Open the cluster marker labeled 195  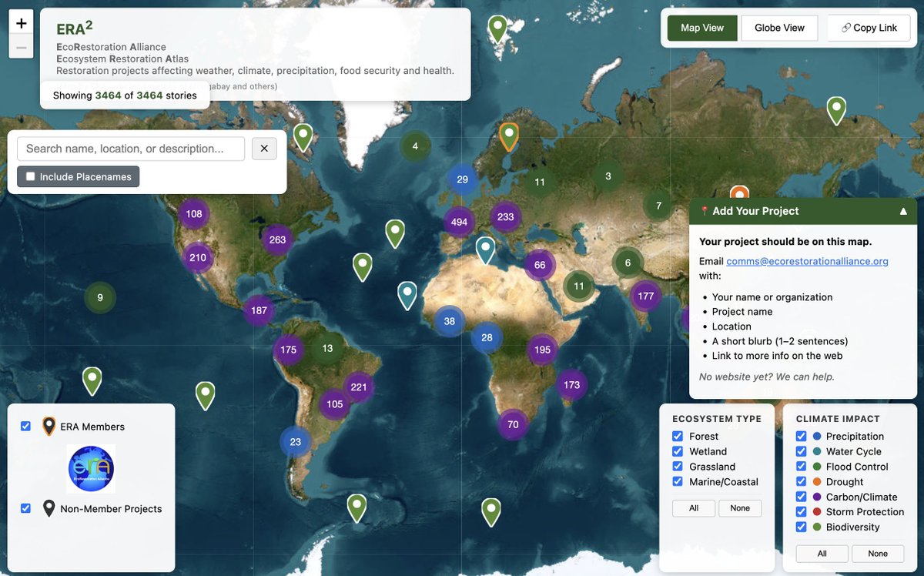(543, 350)
